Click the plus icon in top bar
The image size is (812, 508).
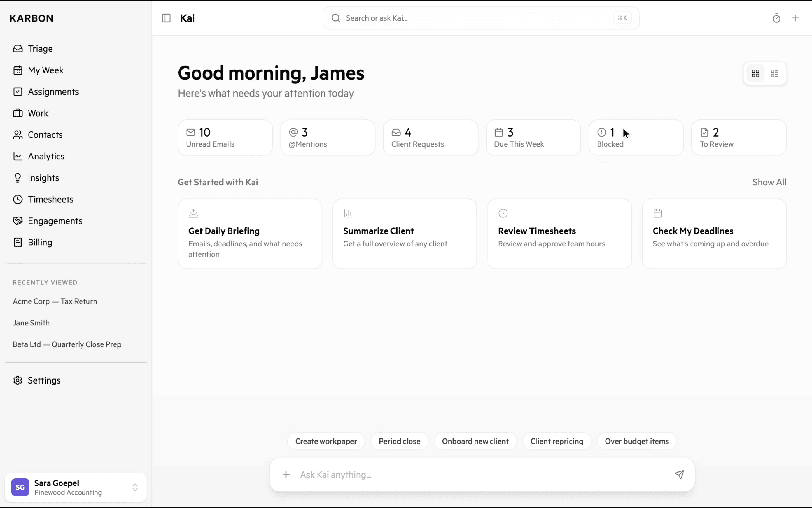point(795,18)
